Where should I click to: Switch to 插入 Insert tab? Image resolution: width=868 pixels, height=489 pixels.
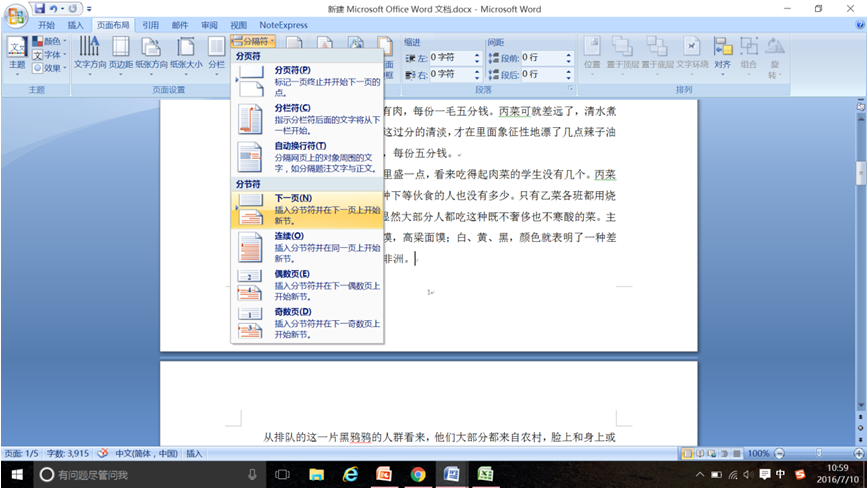tap(75, 25)
